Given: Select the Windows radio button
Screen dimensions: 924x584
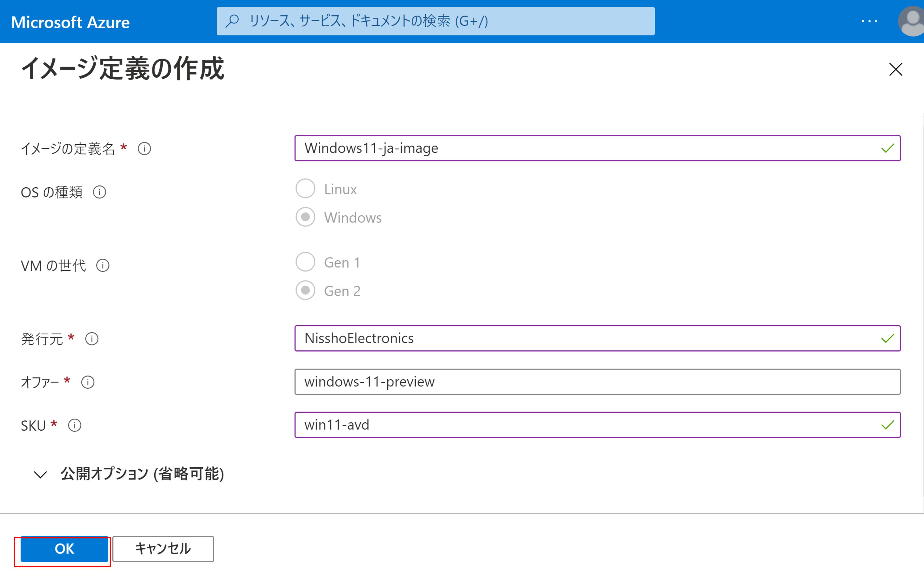Looking at the screenshot, I should (305, 217).
